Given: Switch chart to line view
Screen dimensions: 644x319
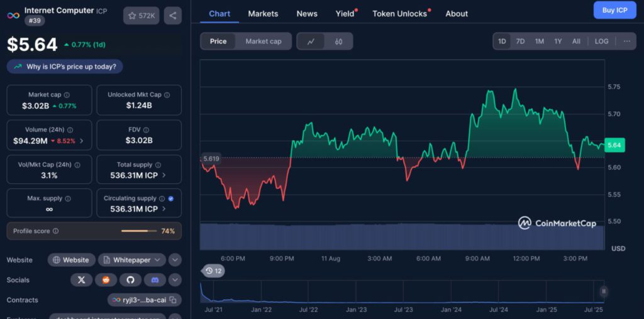Looking at the screenshot, I should point(311,41).
